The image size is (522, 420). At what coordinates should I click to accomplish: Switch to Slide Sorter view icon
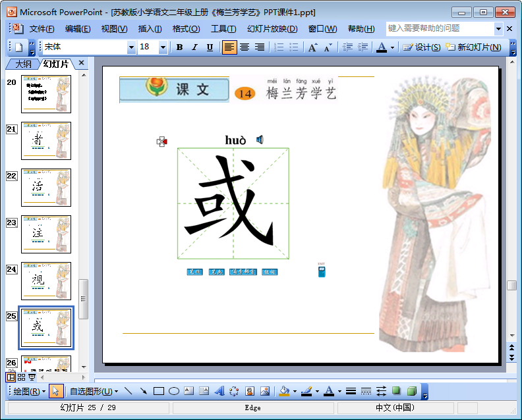coord(21,377)
